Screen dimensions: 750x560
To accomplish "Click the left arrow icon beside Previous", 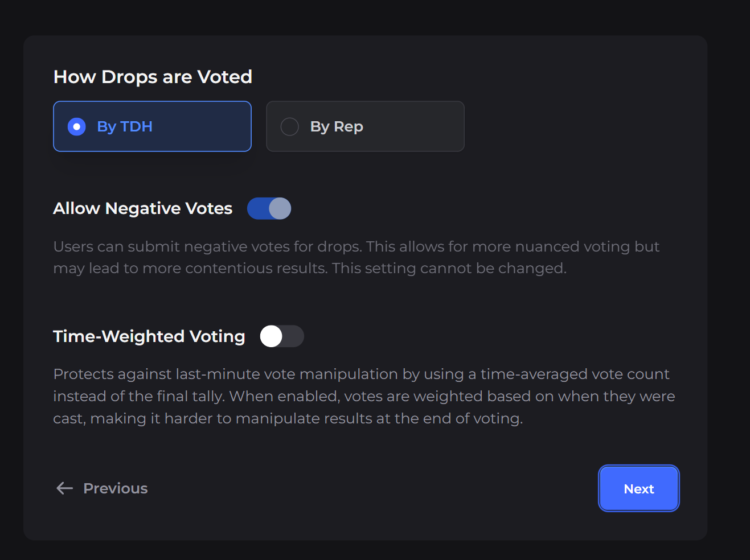I will pyautogui.click(x=64, y=488).
